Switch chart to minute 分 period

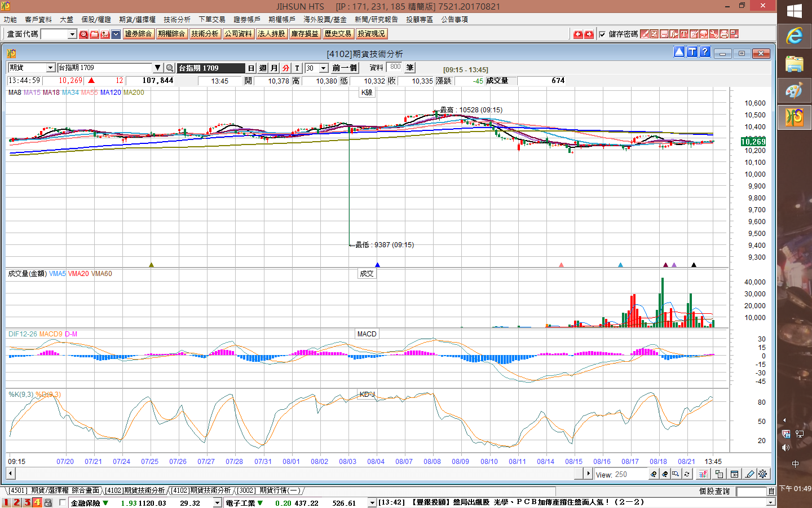click(286, 68)
